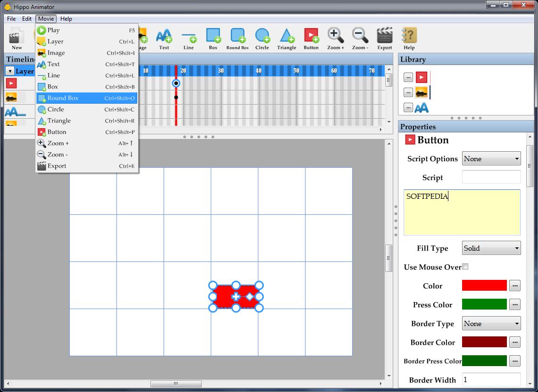Choose Image from the Movie menu
Viewport: 538px width, 392px height.
(87, 53)
